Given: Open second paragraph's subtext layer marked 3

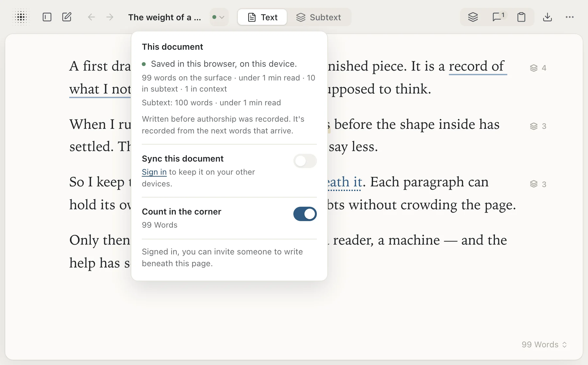Looking at the screenshot, I should (x=538, y=126).
